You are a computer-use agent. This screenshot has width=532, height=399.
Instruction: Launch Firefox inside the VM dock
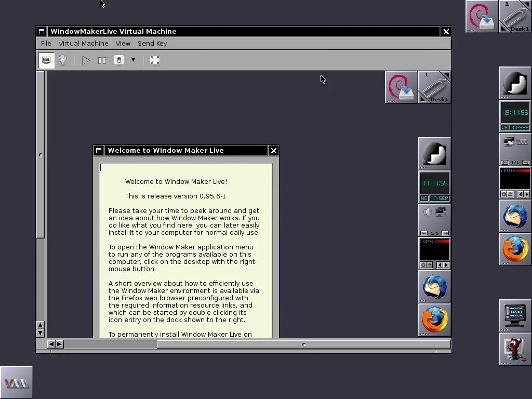[x=435, y=320]
